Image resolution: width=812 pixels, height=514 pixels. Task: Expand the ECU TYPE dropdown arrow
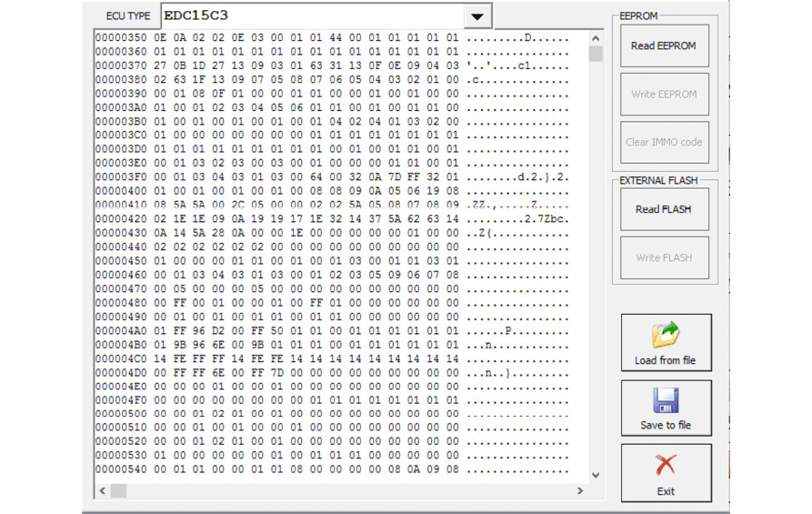pyautogui.click(x=476, y=16)
